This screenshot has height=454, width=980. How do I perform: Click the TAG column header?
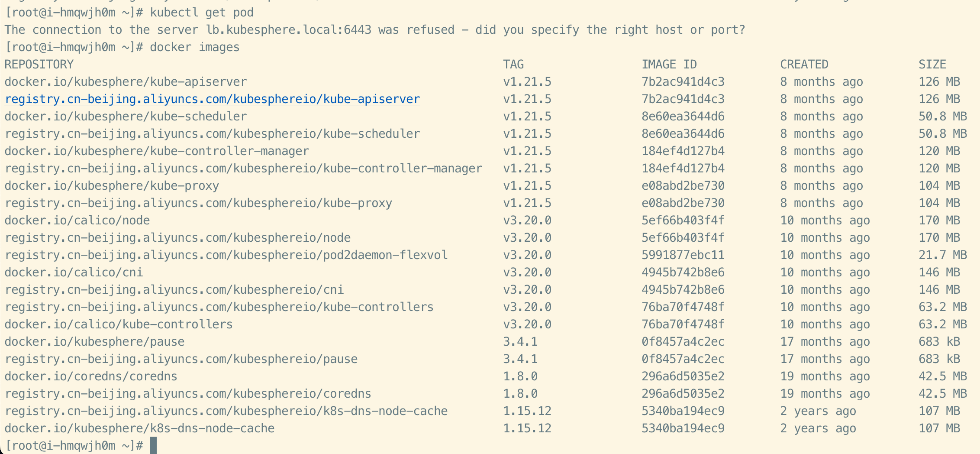(513, 65)
